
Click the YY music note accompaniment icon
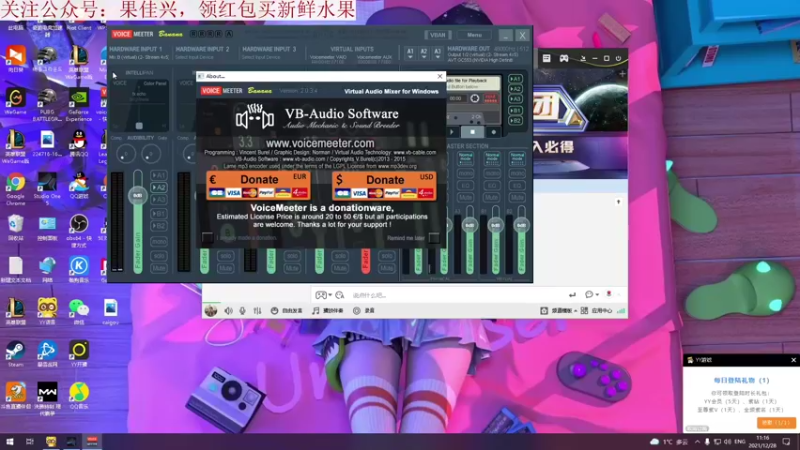(x=316, y=311)
